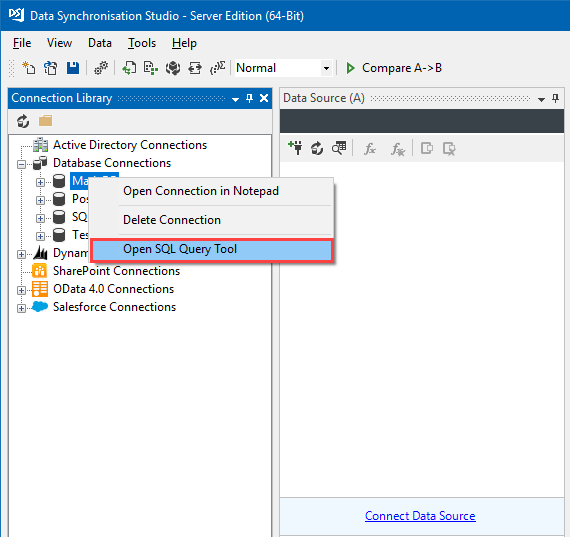Click the Connection Library panel title
Screen dimensions: 570x537
click(62, 98)
